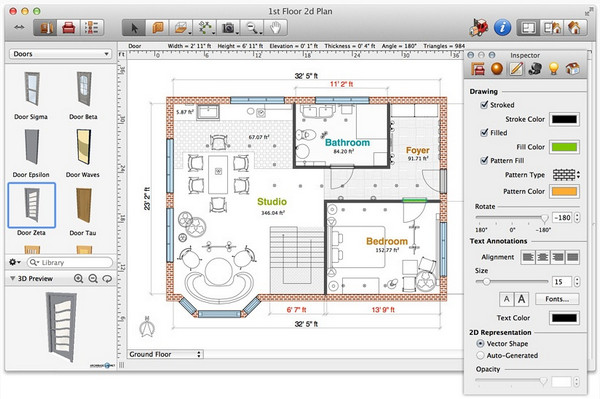Screen dimensions: 600x399
Task: Open the Text Color swatch
Action: coord(564,318)
